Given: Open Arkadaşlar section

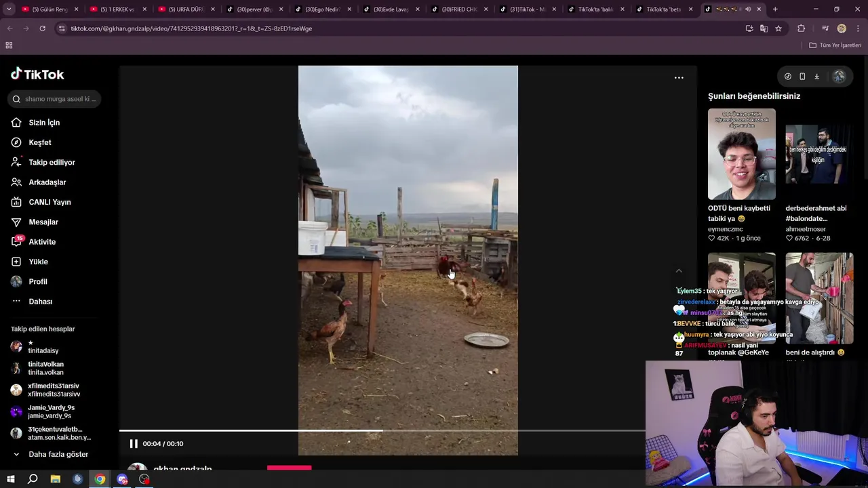Looking at the screenshot, I should (x=47, y=182).
